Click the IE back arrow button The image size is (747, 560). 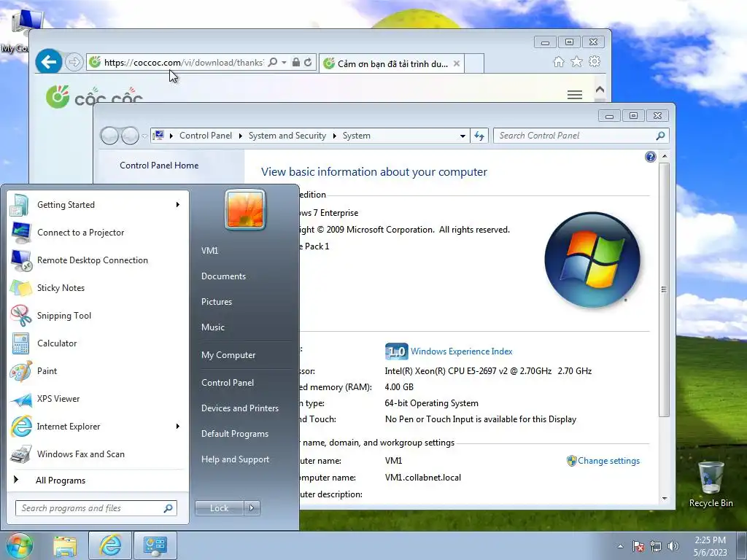coord(49,61)
